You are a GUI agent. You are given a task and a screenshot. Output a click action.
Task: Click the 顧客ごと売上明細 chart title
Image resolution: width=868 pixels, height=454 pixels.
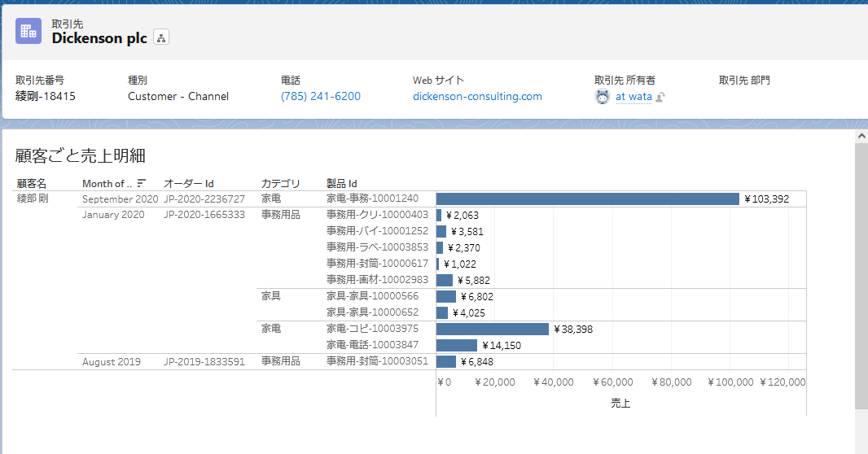point(81,156)
